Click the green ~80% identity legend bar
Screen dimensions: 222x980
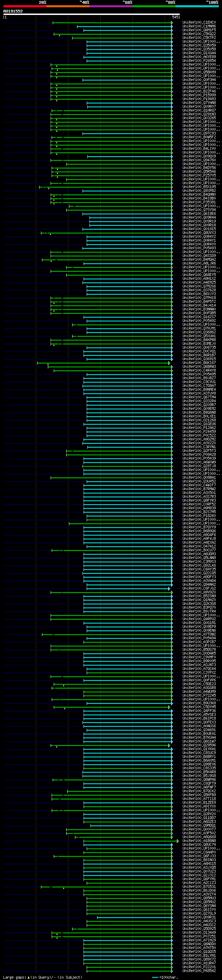pos(154,6)
